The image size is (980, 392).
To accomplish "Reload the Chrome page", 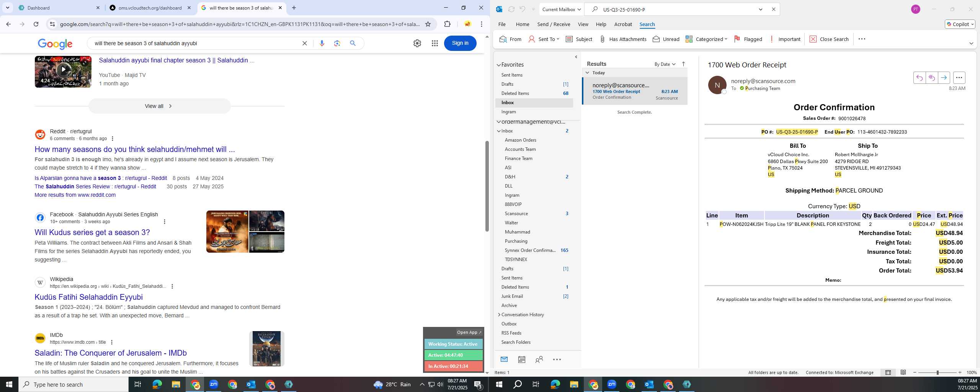I will pyautogui.click(x=36, y=24).
